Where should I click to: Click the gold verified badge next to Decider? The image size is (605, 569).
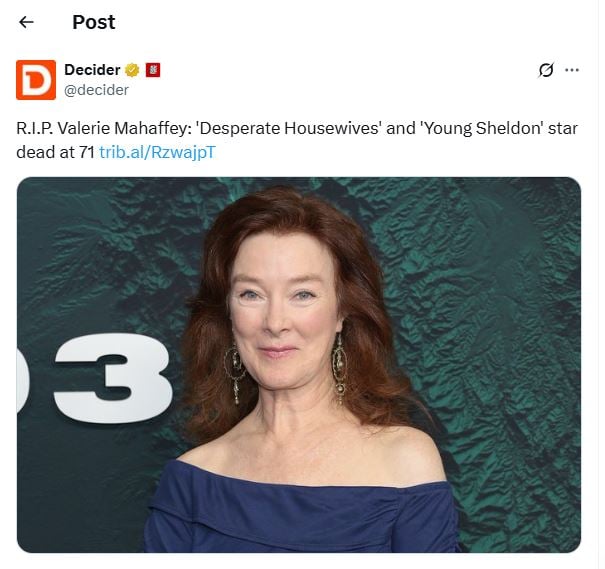pos(132,70)
